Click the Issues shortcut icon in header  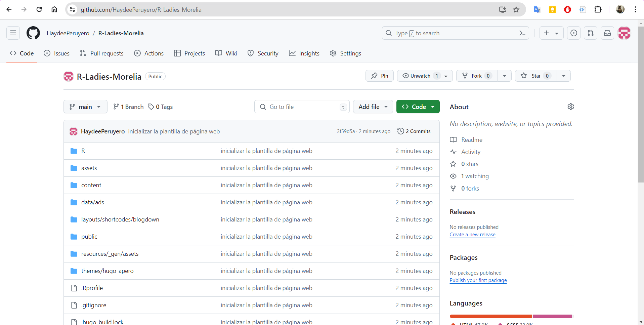(x=574, y=33)
